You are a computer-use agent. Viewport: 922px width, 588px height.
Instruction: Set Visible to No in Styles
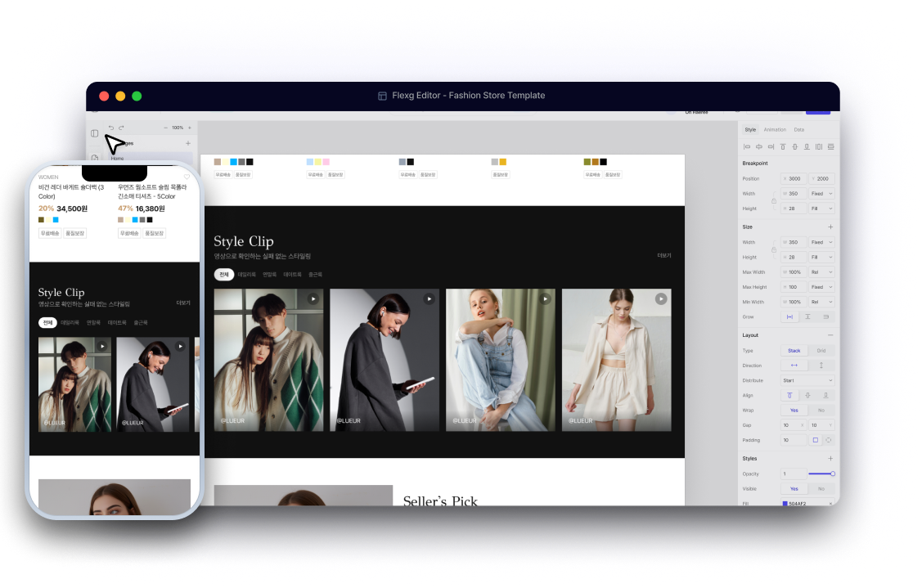click(x=822, y=488)
